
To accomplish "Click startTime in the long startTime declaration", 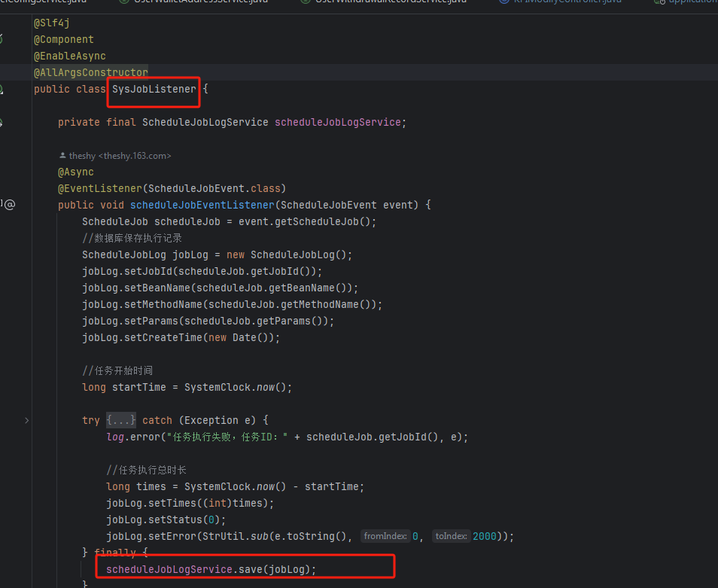I will [x=139, y=387].
